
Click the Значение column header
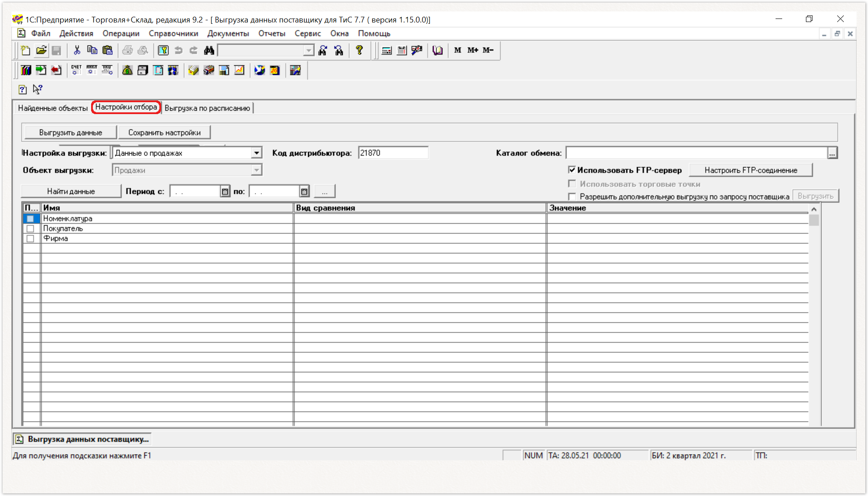coord(678,208)
